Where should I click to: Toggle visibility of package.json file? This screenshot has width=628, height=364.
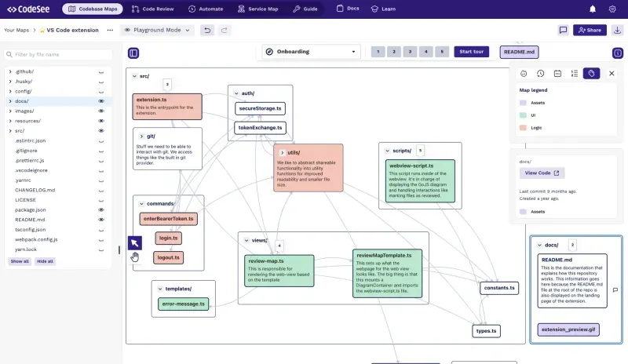click(101, 209)
